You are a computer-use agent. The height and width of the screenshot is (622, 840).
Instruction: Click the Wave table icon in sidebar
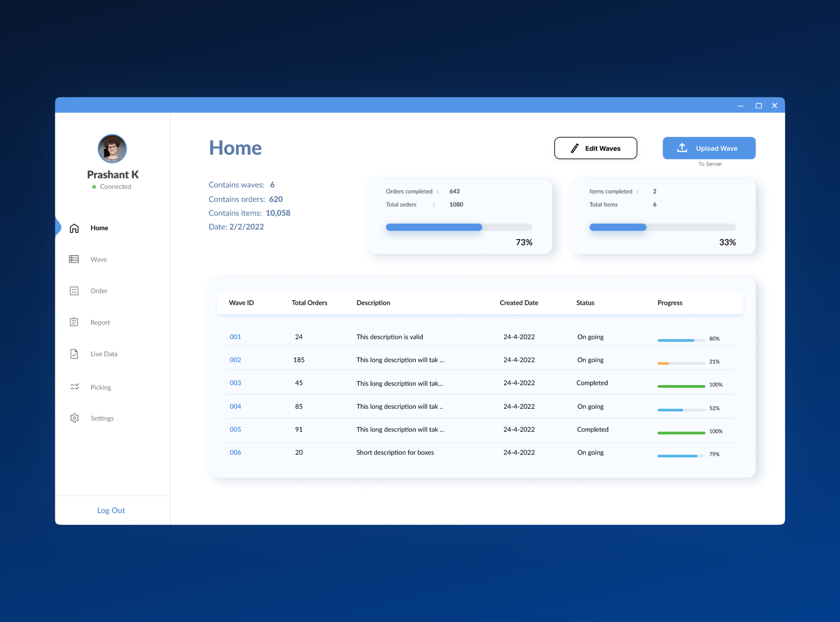tap(74, 259)
